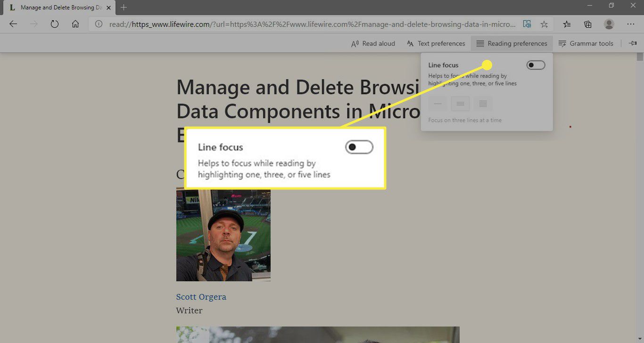Click the vertical scrollbar thumb
Screen dimensions: 644x343
[640, 57]
